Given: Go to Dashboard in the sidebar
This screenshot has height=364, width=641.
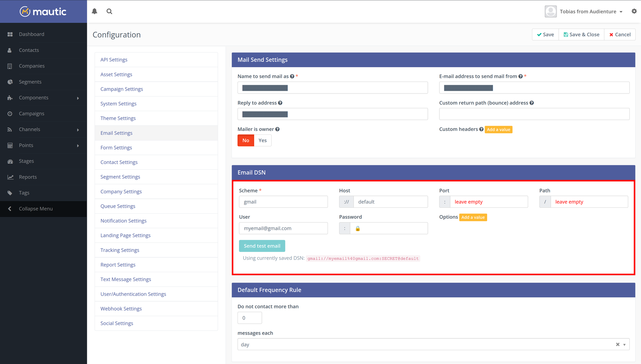Looking at the screenshot, I should pyautogui.click(x=43, y=34).
